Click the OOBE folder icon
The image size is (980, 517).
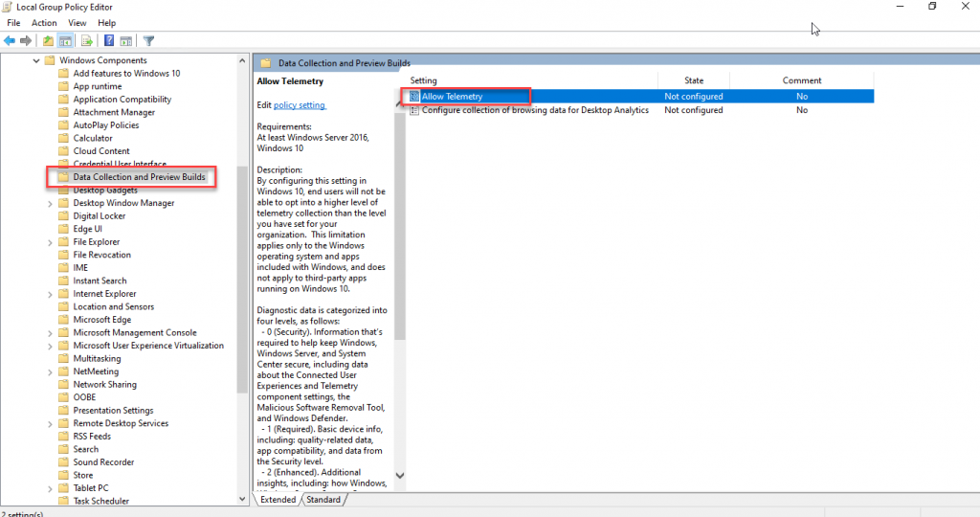tap(63, 397)
